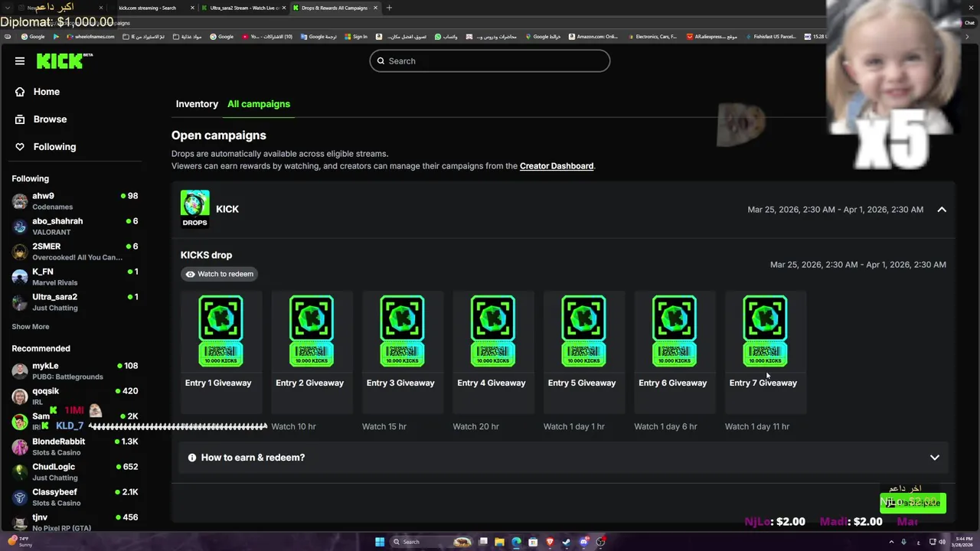Select All campaigns tab

259,104
